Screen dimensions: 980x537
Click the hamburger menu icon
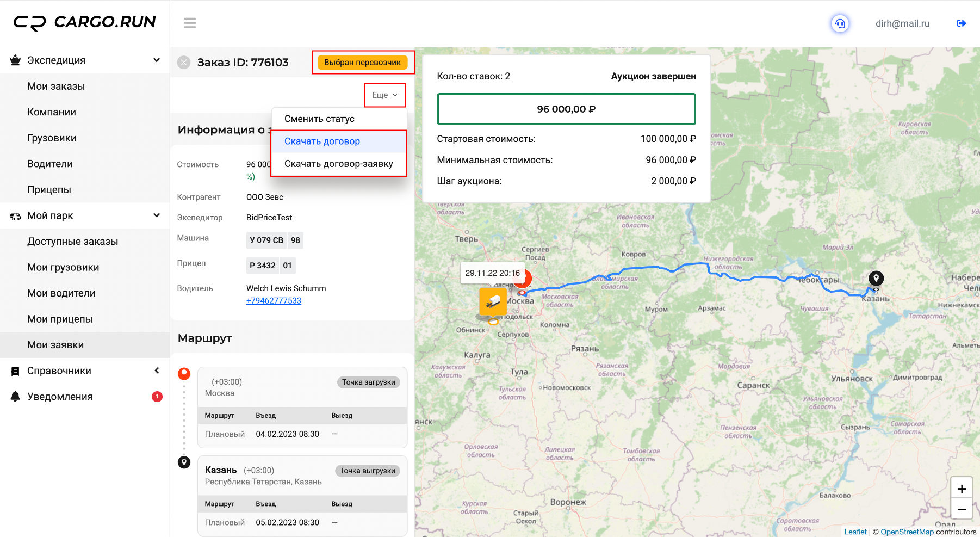click(189, 23)
